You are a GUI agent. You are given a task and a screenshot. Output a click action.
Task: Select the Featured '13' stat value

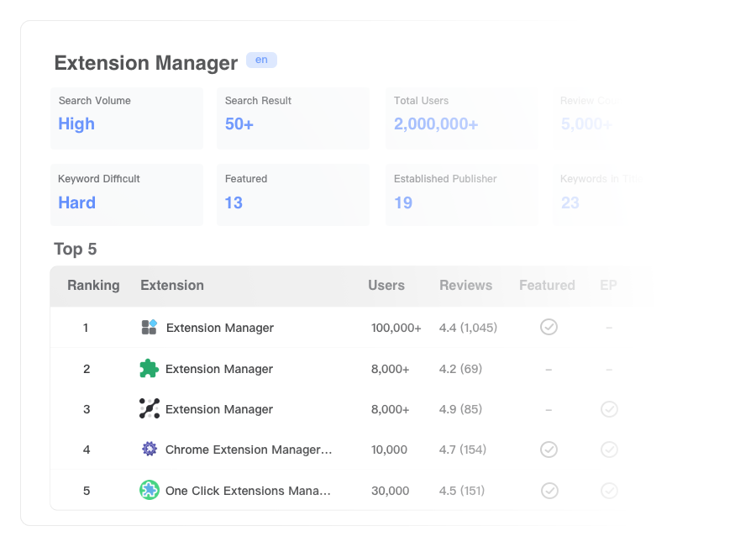click(234, 202)
